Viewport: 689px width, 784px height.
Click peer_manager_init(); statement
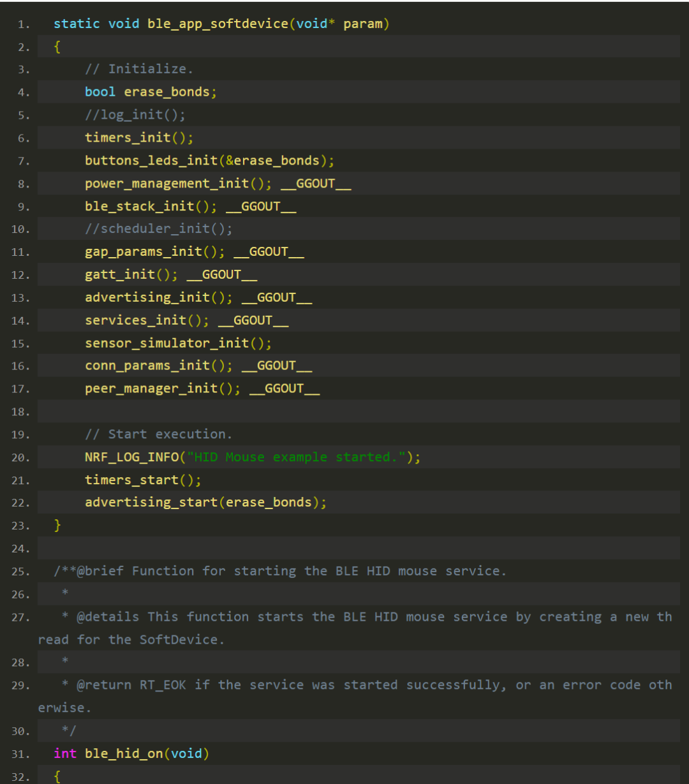[x=163, y=388]
